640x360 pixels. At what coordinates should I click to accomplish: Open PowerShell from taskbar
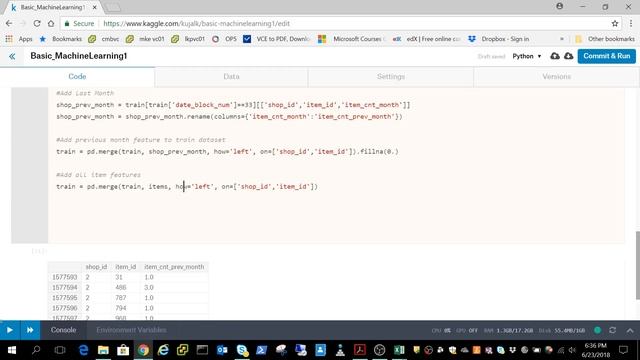(x=262, y=350)
